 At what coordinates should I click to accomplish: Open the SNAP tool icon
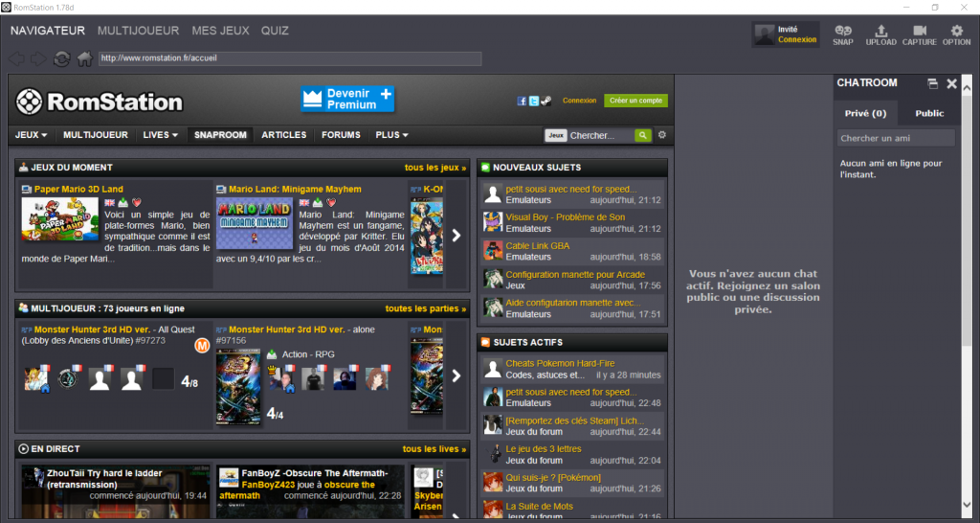click(843, 34)
